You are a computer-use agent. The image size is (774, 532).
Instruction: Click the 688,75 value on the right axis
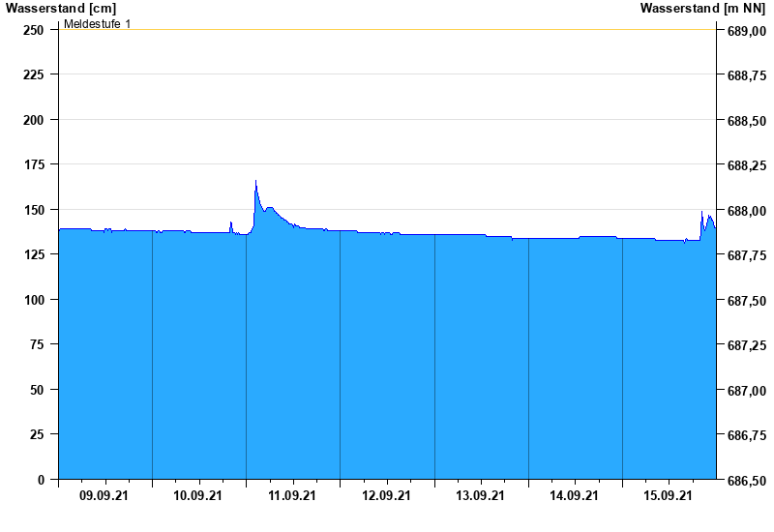coord(747,75)
